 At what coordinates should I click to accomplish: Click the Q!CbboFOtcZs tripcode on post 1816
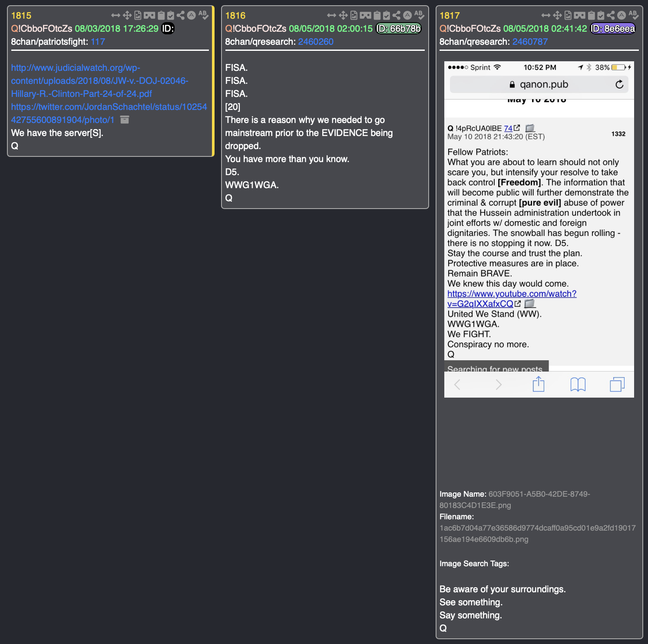click(256, 29)
